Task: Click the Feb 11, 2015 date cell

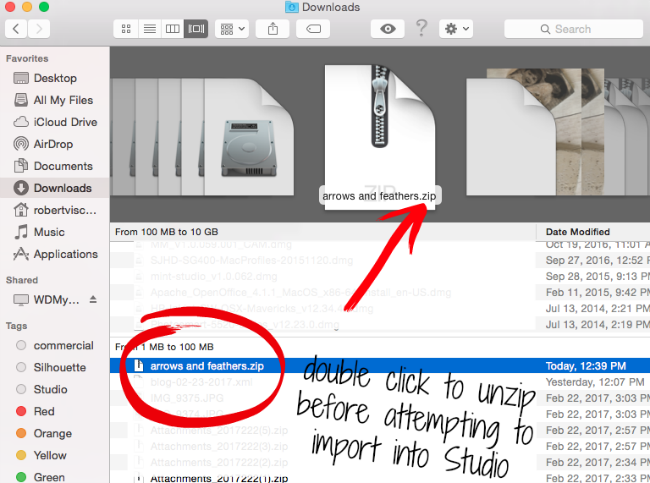Action: pos(597,293)
